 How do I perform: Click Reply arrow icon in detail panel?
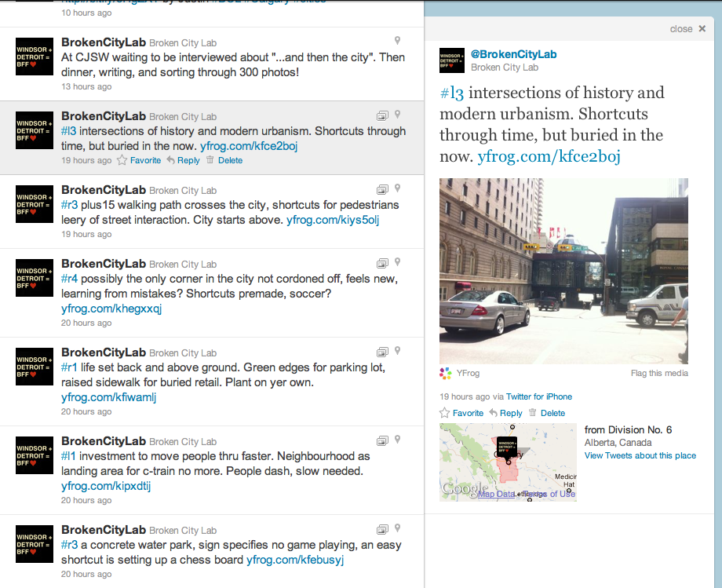493,413
